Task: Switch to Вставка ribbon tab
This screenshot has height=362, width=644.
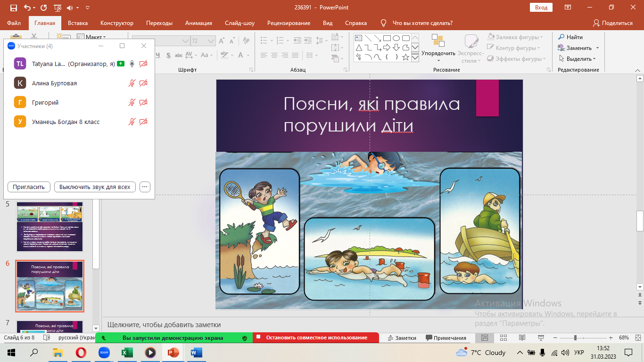Action: 78,23
